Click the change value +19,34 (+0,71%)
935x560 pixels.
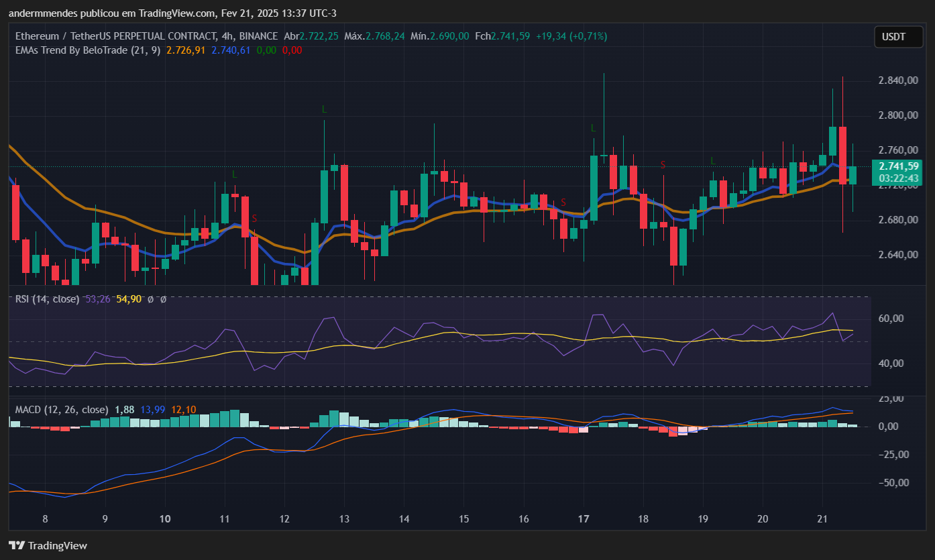point(571,36)
